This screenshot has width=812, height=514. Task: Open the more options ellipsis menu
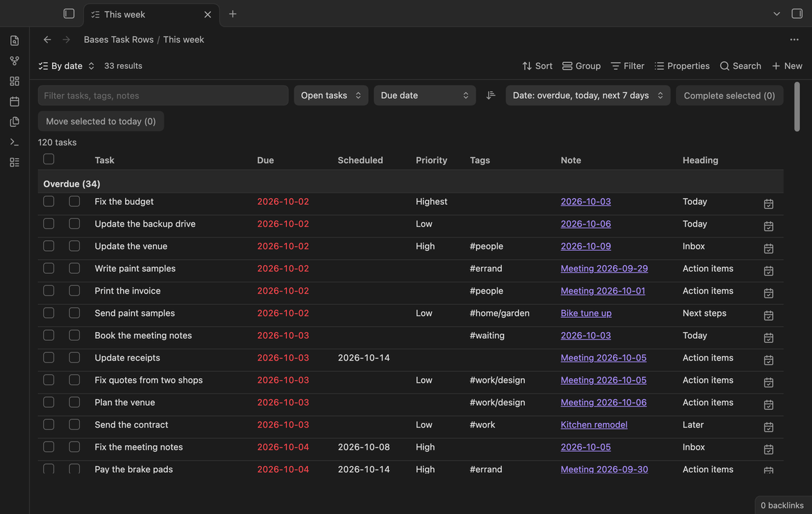point(794,39)
